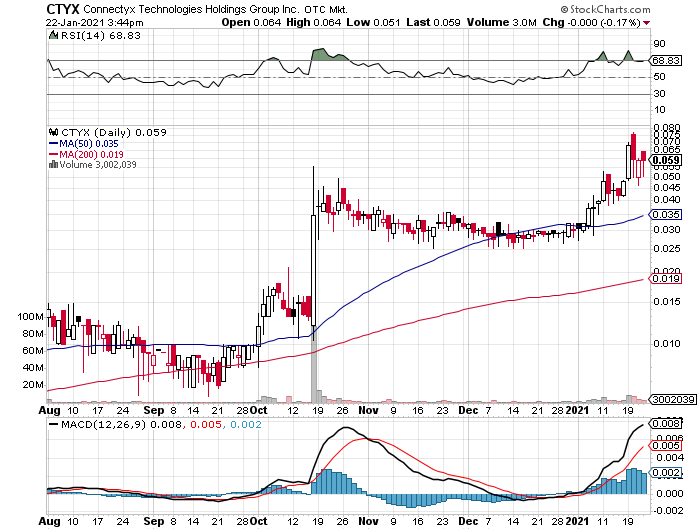Screen dimensions: 700x530
Task: Click the 0.010 price axis label
Action: (667, 343)
